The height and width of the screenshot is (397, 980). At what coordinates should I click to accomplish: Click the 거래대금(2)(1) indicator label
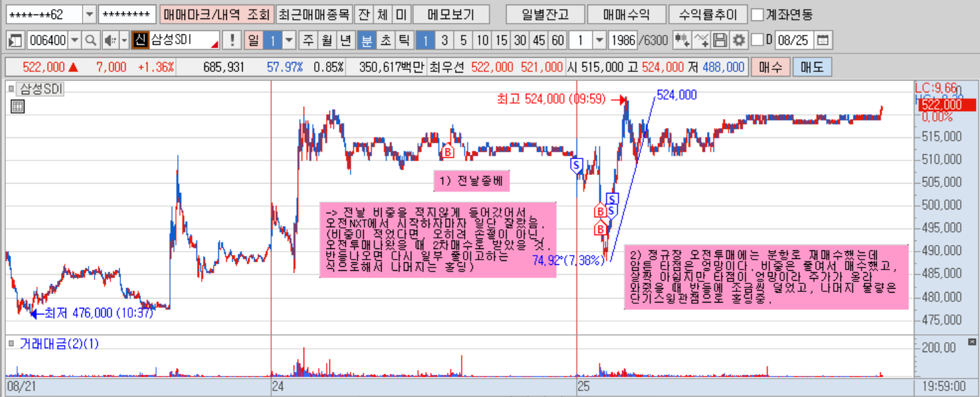59,343
